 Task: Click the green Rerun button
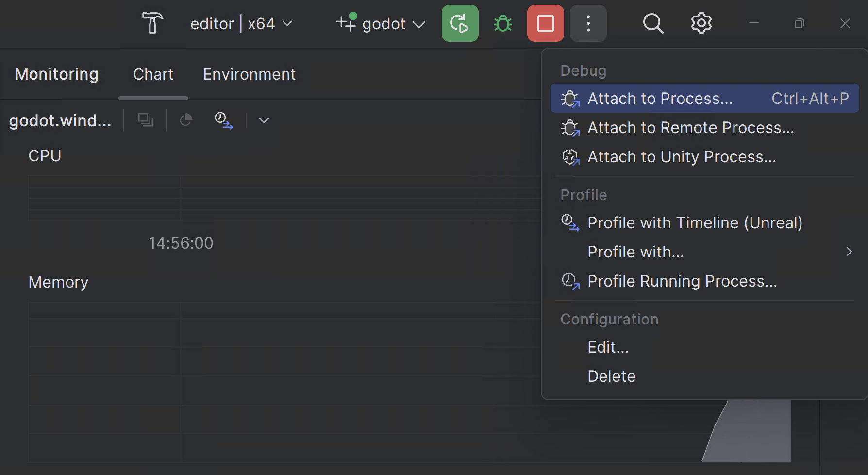click(x=460, y=23)
